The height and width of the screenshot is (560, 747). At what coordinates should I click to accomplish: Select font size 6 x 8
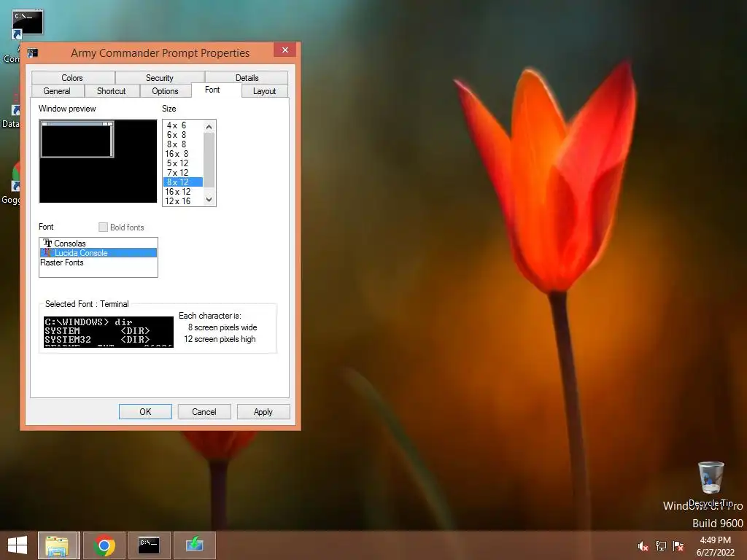182,135
